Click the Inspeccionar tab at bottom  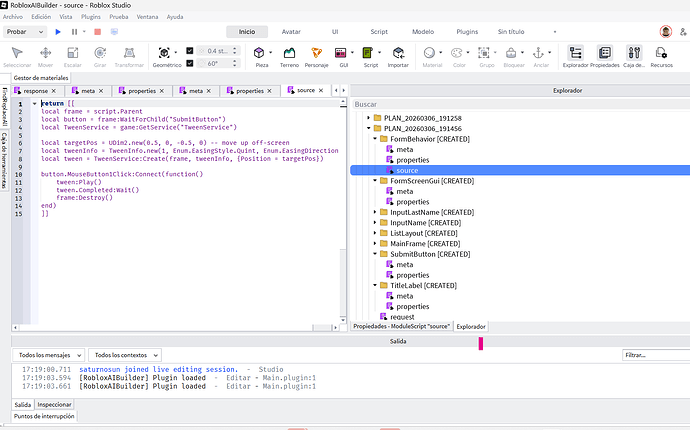(x=54, y=404)
